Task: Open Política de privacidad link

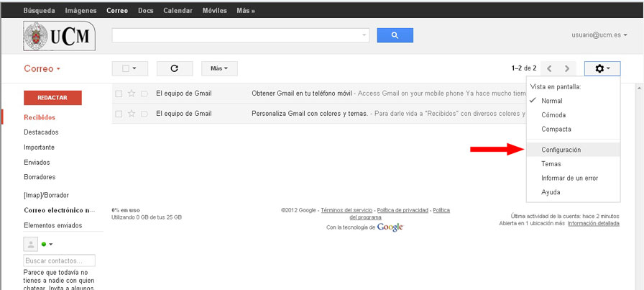Action: [402, 210]
